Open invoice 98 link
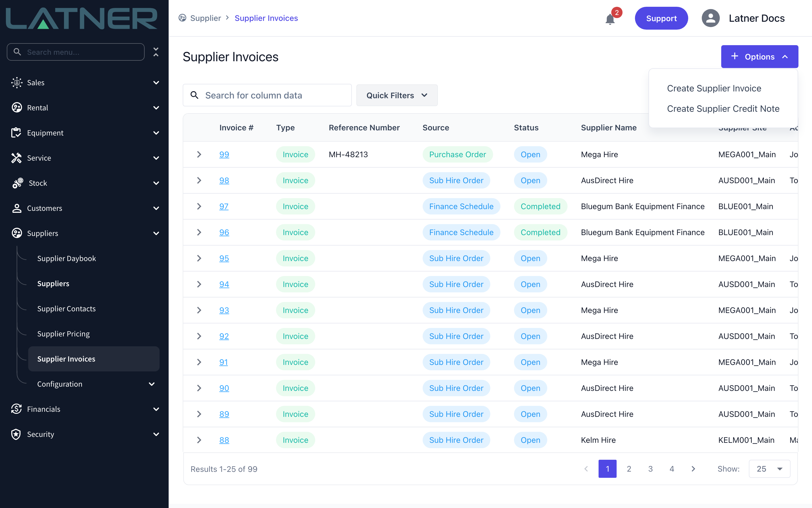The image size is (812, 508). 224,180
